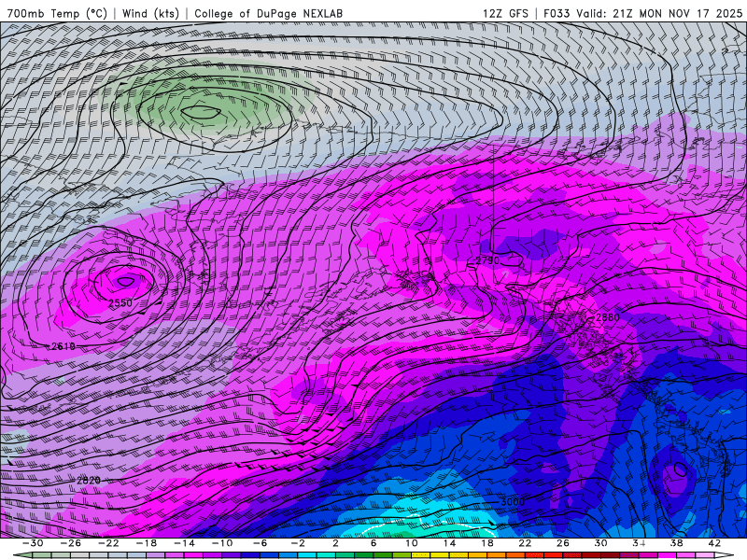747x560 pixels.
Task: Click the -6 colorbar scale value
Action: tap(260, 543)
